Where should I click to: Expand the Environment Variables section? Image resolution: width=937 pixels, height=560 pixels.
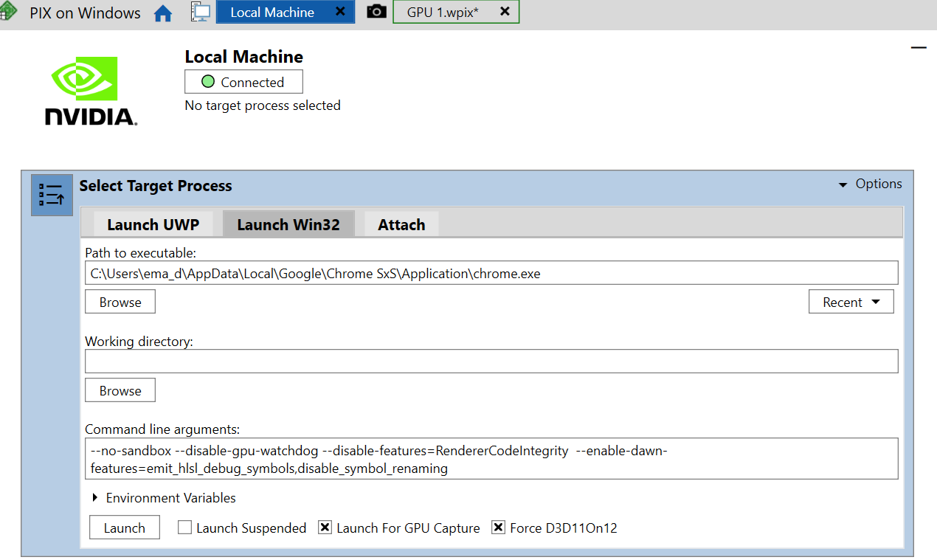pos(163,498)
